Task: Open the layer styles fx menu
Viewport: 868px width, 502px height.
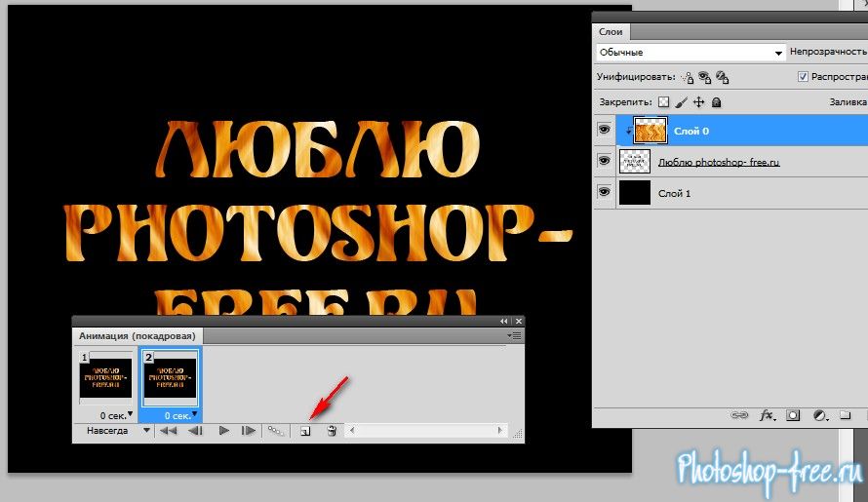Action: 768,415
